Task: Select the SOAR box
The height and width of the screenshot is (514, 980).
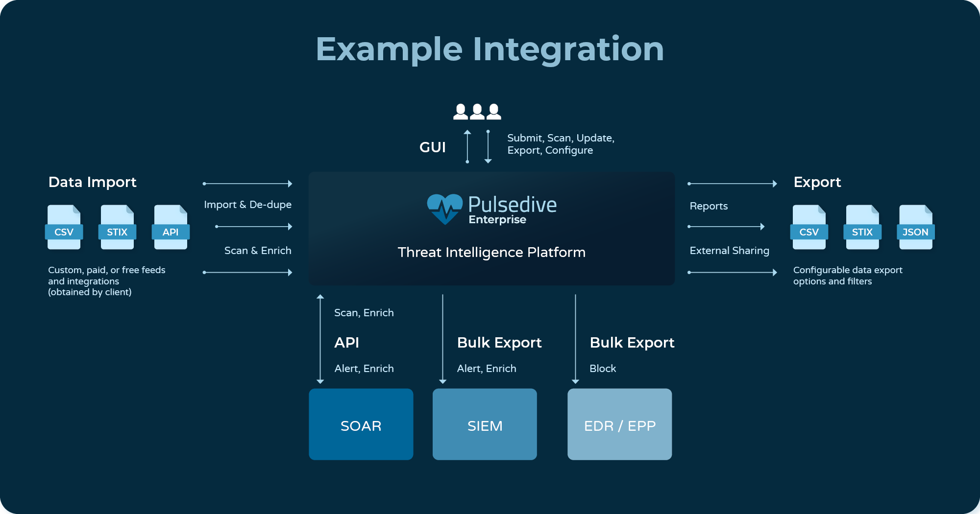Action: (361, 424)
